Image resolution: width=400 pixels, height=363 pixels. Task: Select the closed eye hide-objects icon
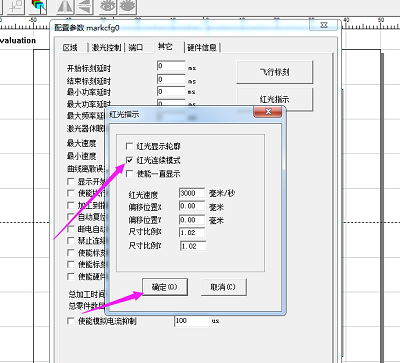click(x=128, y=7)
